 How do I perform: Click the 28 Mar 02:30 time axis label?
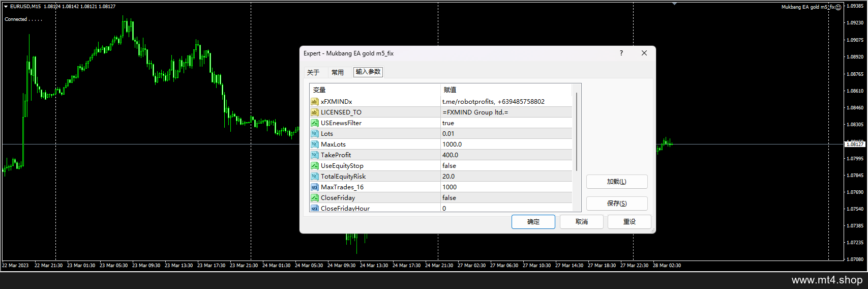click(x=667, y=266)
